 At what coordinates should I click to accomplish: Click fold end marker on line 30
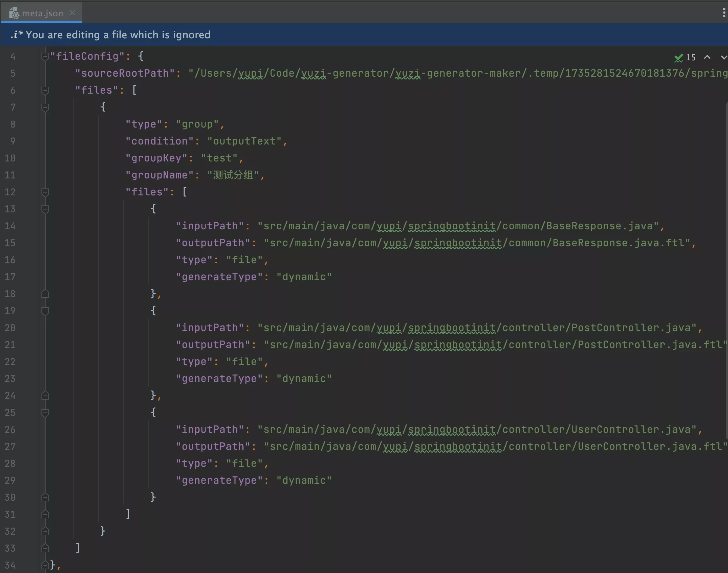[x=45, y=498]
